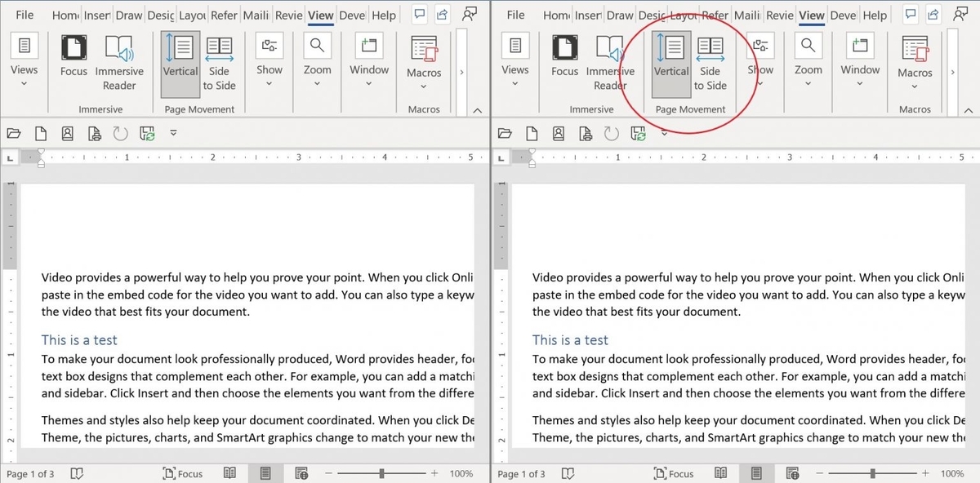This screenshot has height=483, width=980.
Task: Adjust the zoom slider handle
Action: tap(381, 472)
